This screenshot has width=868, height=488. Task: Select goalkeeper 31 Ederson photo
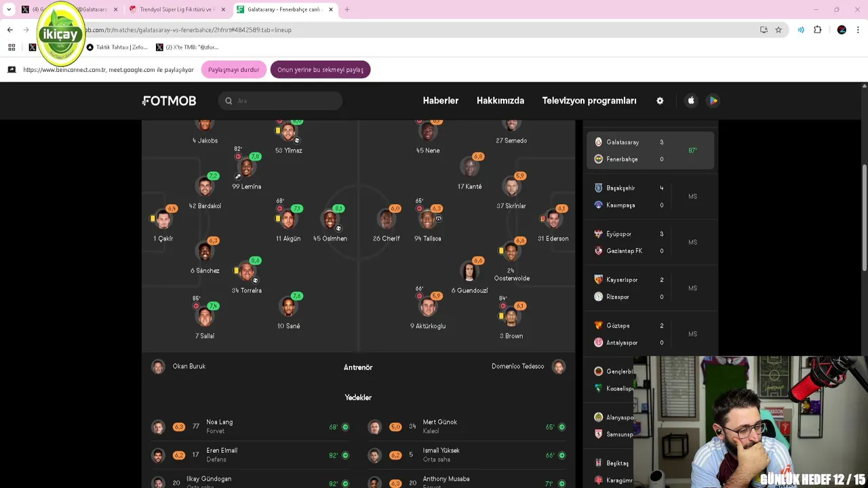tap(553, 220)
